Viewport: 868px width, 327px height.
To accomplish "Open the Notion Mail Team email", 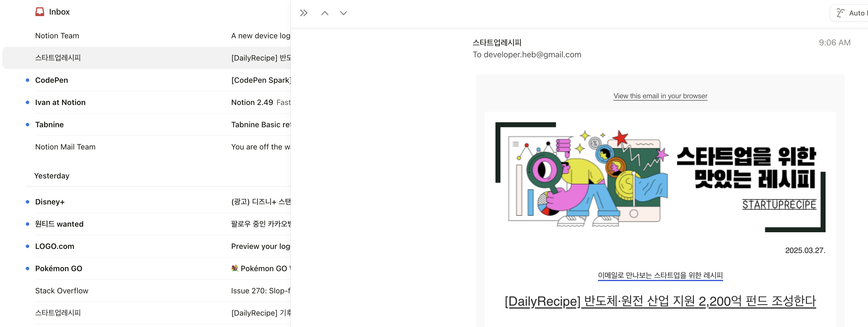I will 146,147.
